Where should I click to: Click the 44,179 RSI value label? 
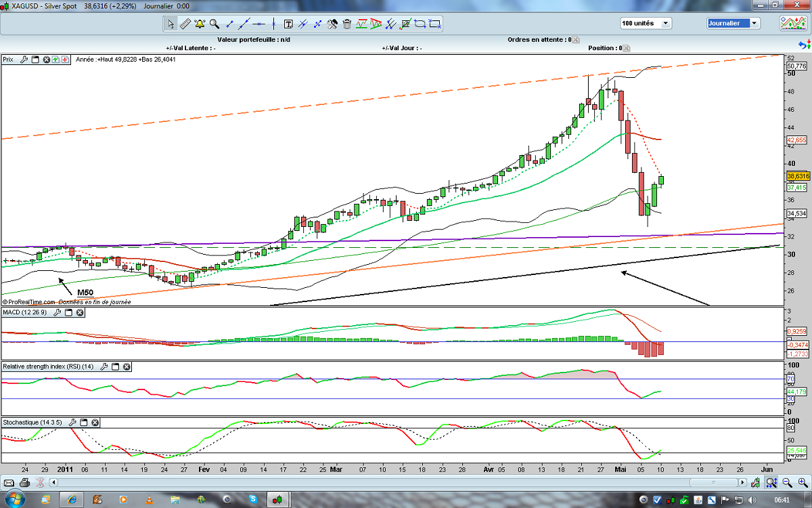point(796,391)
